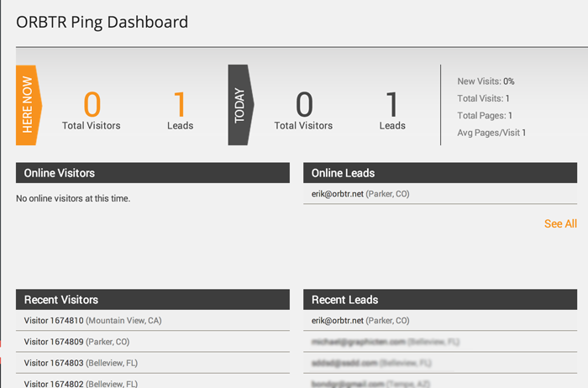
Task: Select the Recent Leads header
Action: tap(440, 300)
